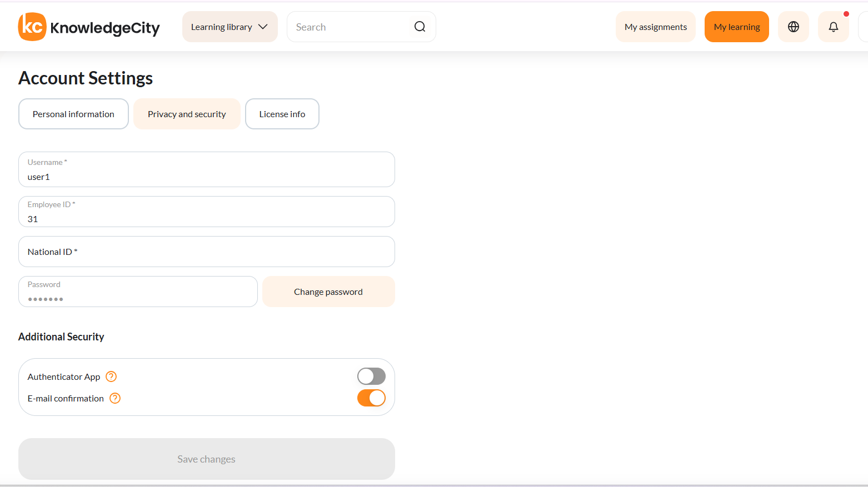This screenshot has height=487, width=868.
Task: Expand the Learning library dropdown
Action: (x=230, y=27)
